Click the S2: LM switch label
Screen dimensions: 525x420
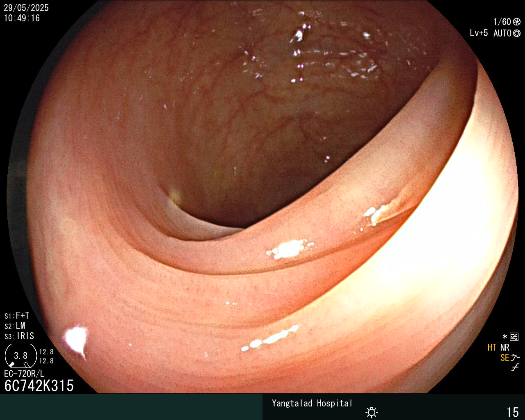[x=15, y=326]
